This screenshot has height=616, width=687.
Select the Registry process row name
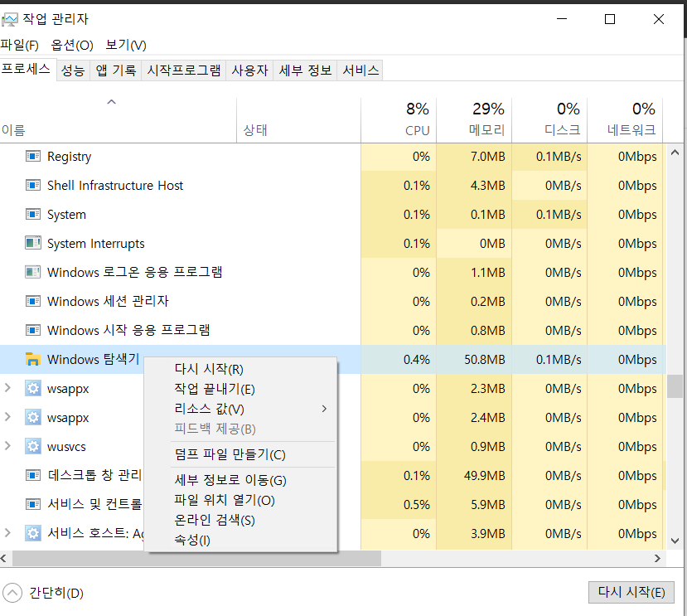click(70, 157)
